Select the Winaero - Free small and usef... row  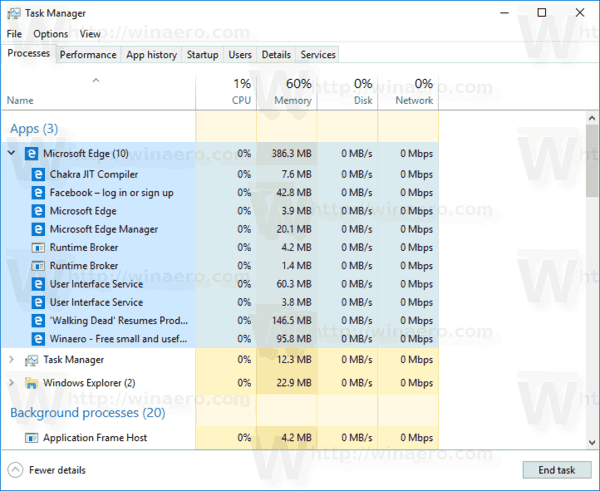pos(220,339)
